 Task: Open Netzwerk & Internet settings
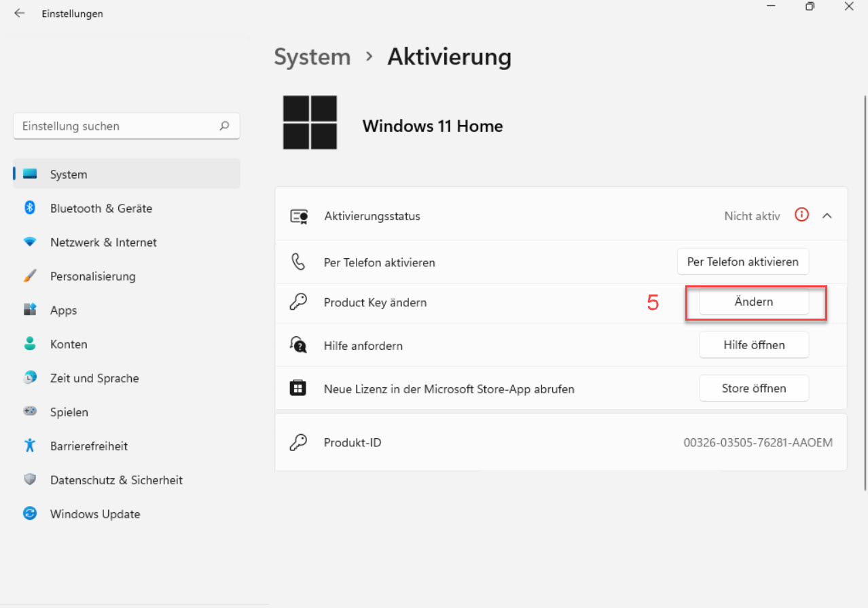pyautogui.click(x=127, y=242)
